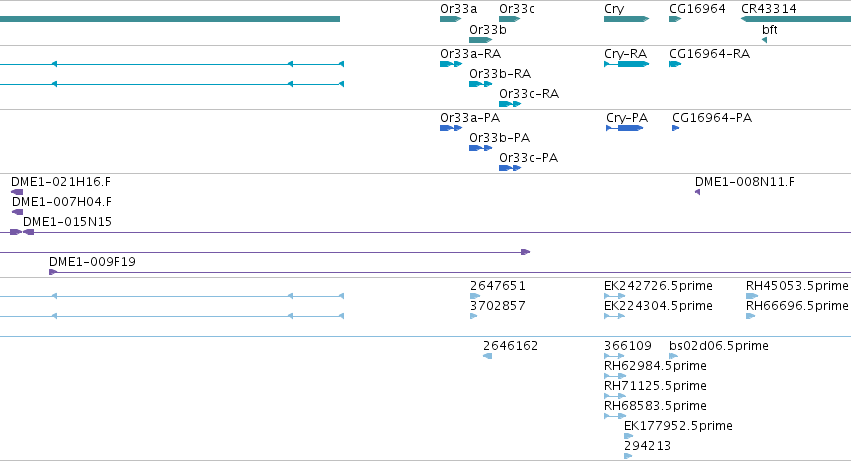The height and width of the screenshot is (461, 851).
Task: Select the bft gene arrow glyph
Action: pyautogui.click(x=764, y=40)
